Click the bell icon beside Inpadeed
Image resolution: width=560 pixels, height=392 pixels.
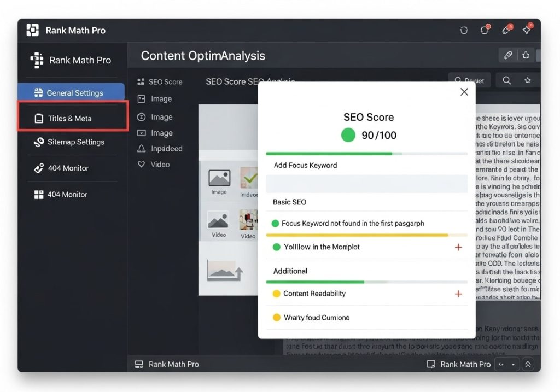click(142, 149)
